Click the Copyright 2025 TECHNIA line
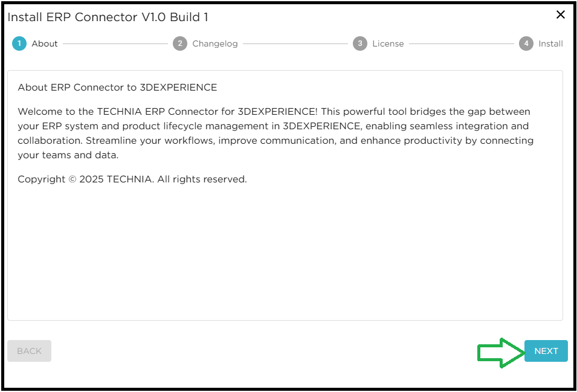Viewport: 577px width, 392px height. click(x=132, y=179)
